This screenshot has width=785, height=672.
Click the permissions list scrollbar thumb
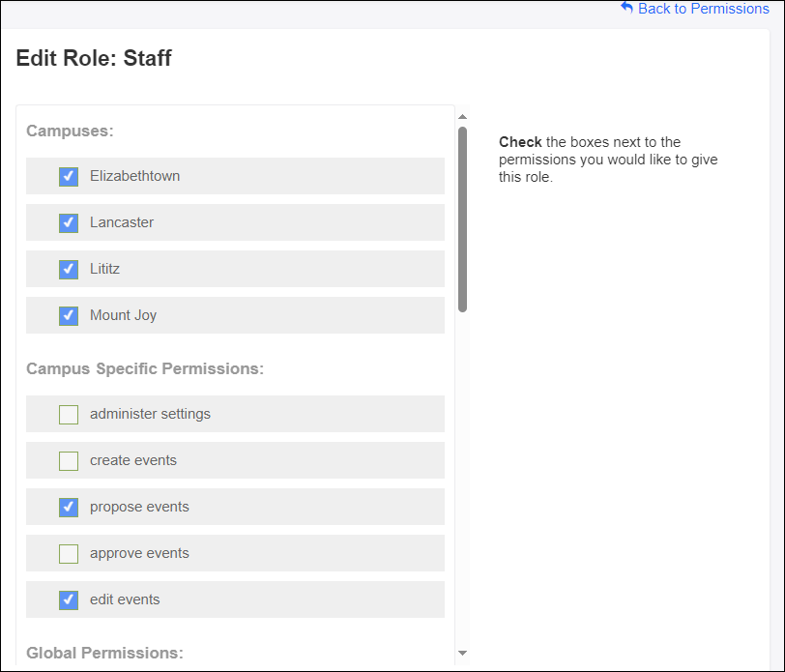click(462, 218)
